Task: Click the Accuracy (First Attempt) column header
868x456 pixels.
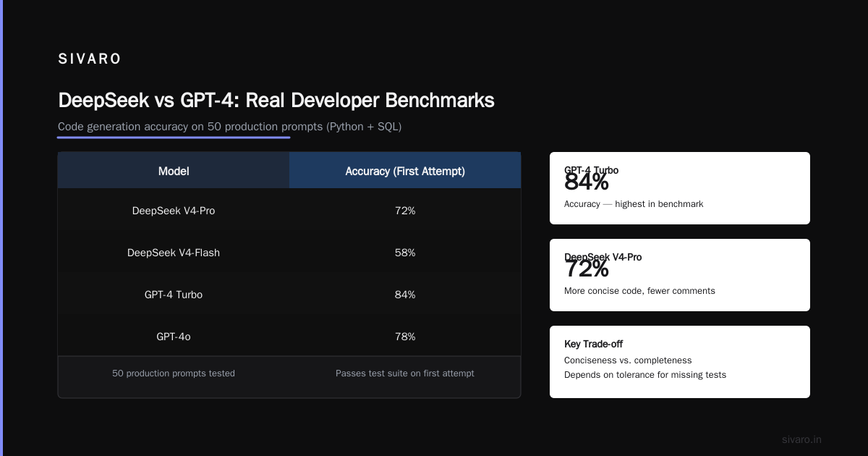Action: click(x=405, y=171)
